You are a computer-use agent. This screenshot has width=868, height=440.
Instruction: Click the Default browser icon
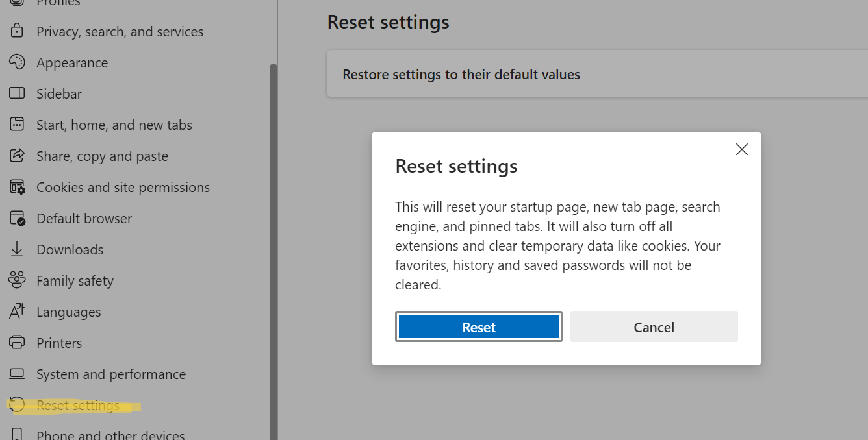pos(17,218)
